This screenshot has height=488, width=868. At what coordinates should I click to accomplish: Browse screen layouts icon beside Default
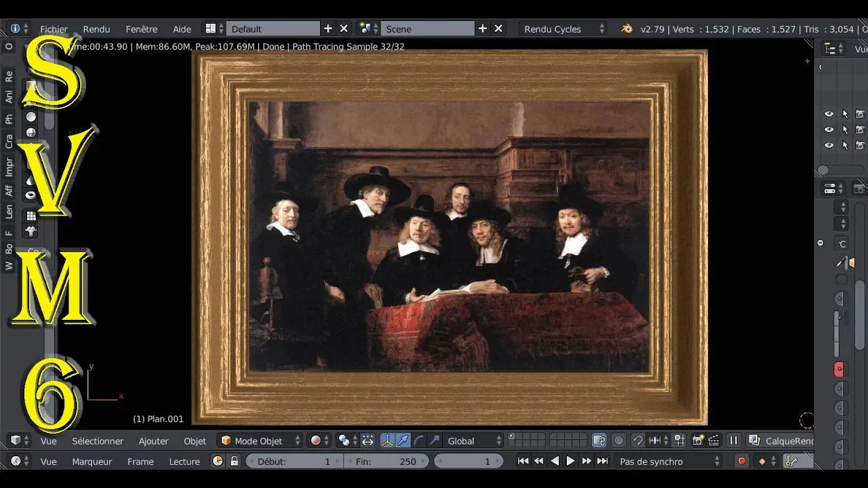pyautogui.click(x=214, y=28)
